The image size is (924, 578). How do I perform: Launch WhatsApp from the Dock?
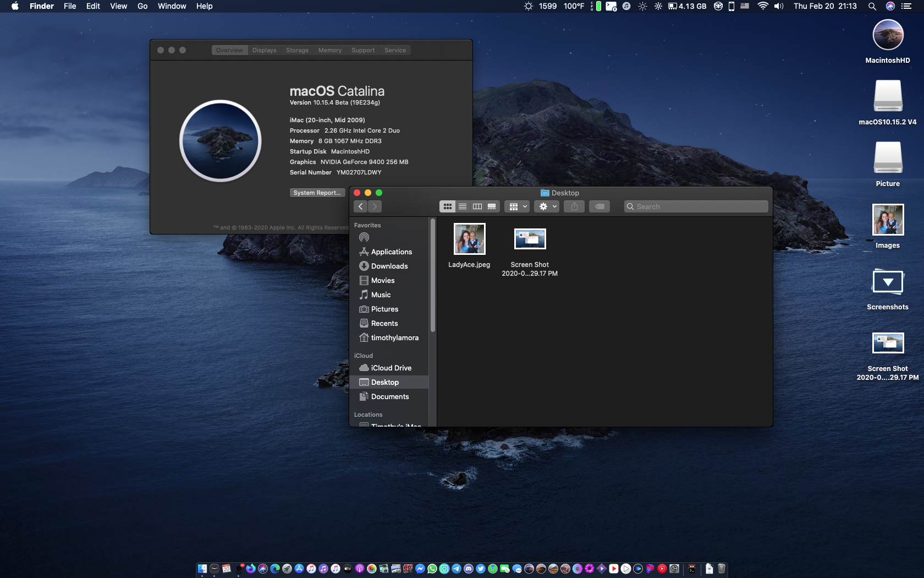point(432,569)
